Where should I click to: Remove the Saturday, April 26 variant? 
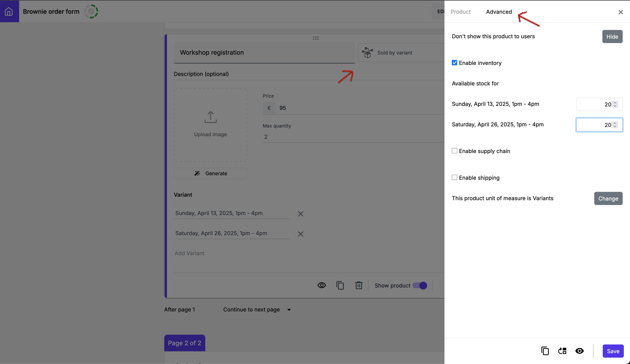point(301,234)
